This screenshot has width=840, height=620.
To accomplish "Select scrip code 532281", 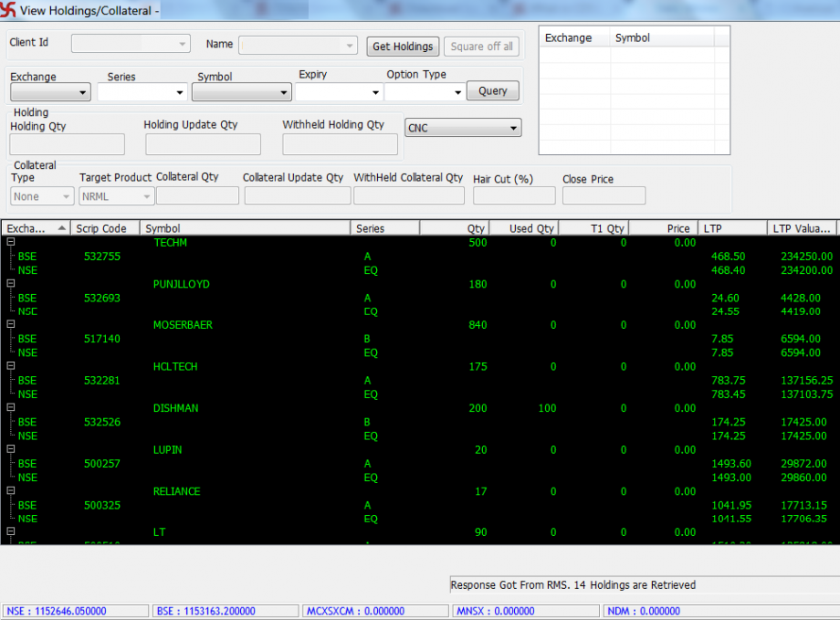I will [102, 381].
